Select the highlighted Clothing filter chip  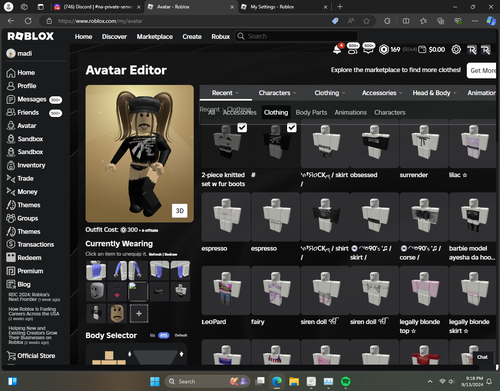coord(276,112)
